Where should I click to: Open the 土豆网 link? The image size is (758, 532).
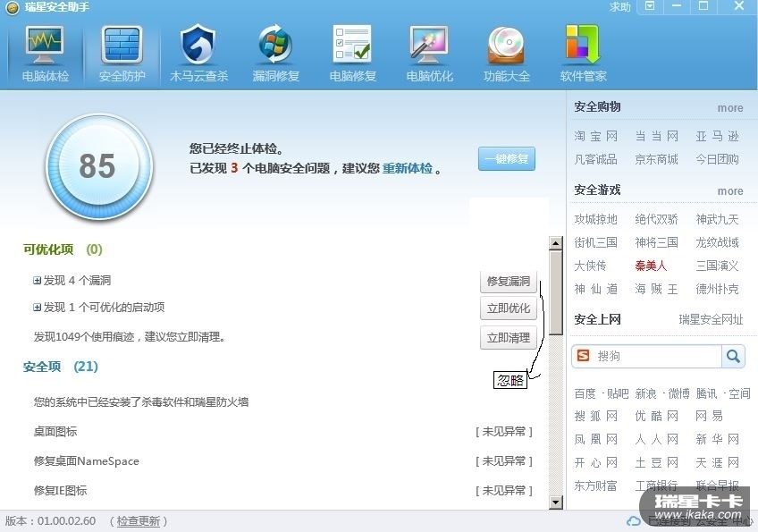(656, 463)
